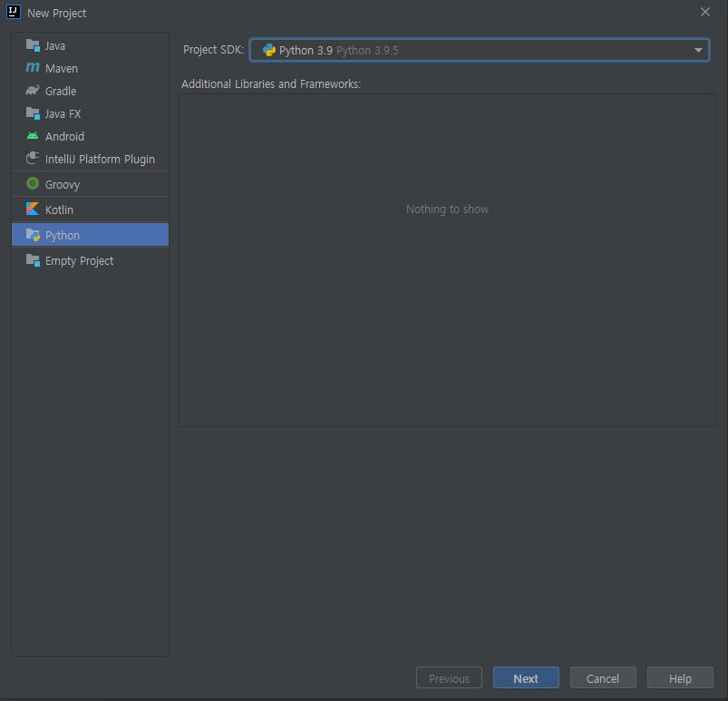Select Android project type label
The width and height of the screenshot is (728, 701).
pyautogui.click(x=64, y=137)
